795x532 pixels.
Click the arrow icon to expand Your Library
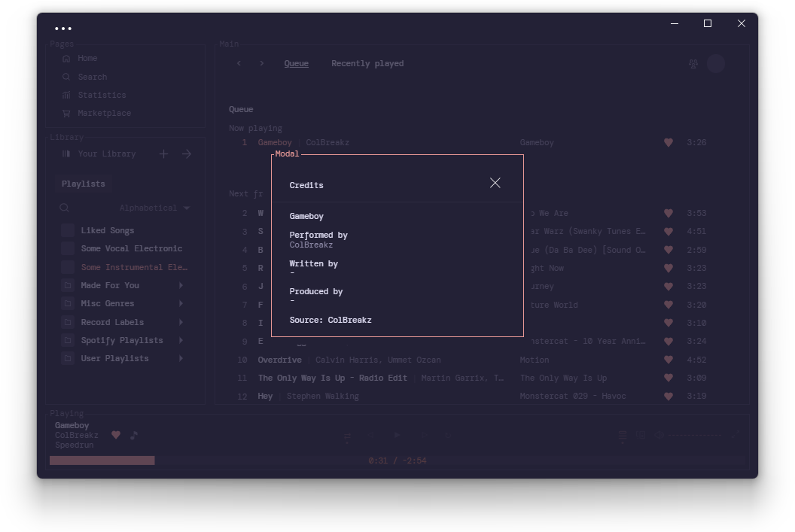tap(187, 154)
